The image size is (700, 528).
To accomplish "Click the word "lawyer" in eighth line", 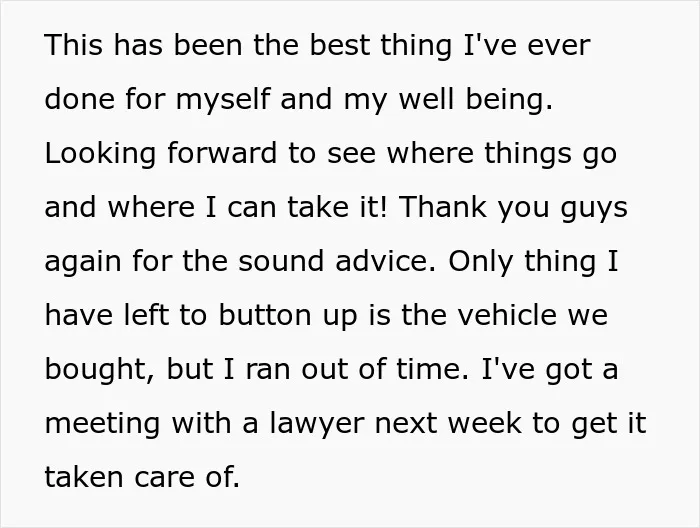I will click(317, 424).
